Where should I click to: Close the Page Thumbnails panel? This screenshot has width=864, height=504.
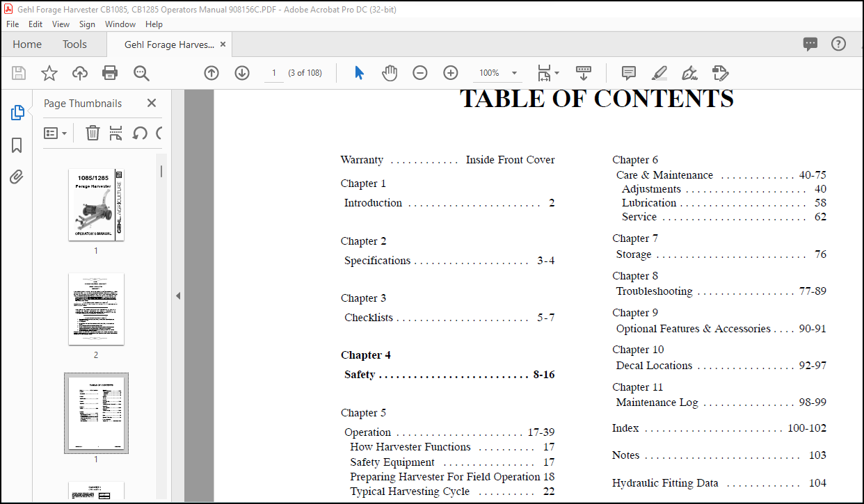click(152, 103)
